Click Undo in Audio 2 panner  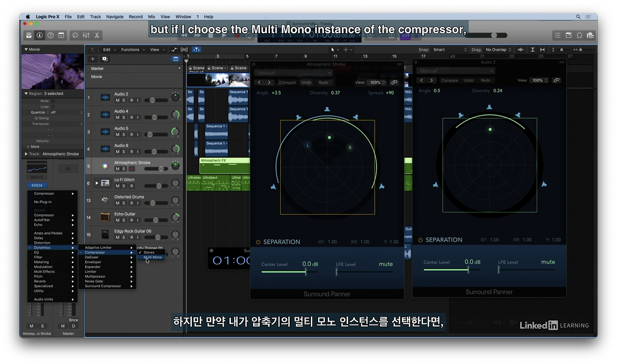pos(469,80)
